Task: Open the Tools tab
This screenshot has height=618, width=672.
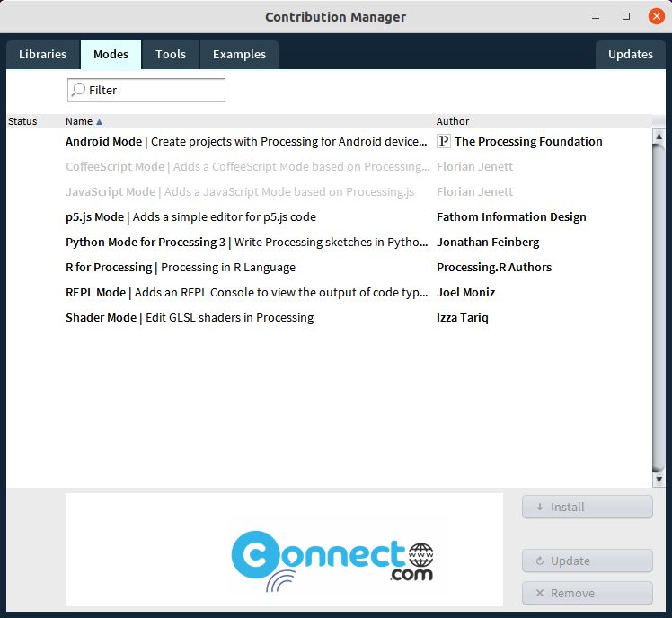Action: click(x=171, y=55)
